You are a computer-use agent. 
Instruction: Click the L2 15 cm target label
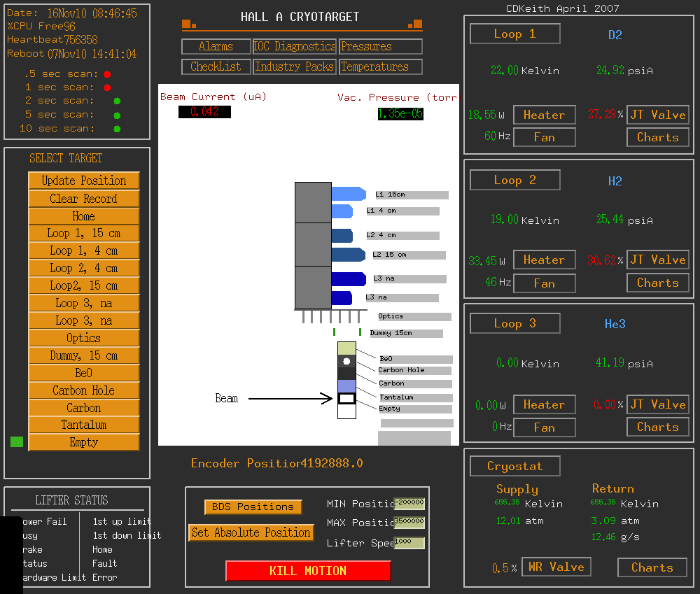(409, 255)
